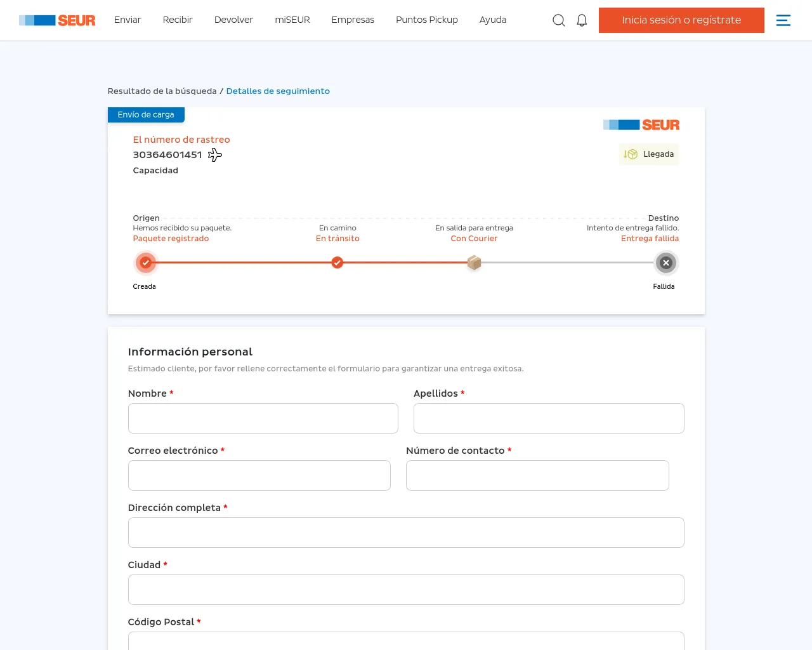Open the Ayuda menu
The image size is (812, 650).
click(x=493, y=20)
